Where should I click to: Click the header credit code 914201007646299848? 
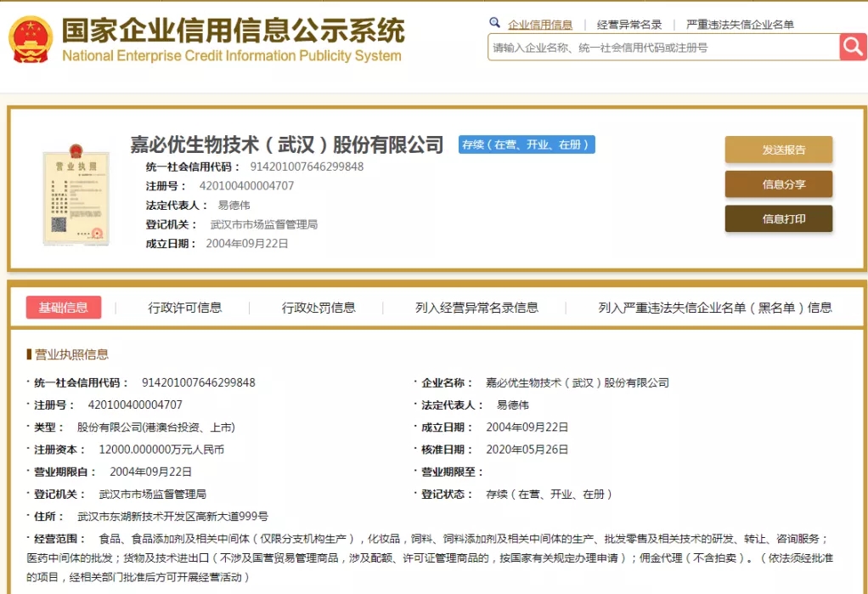pos(307,167)
